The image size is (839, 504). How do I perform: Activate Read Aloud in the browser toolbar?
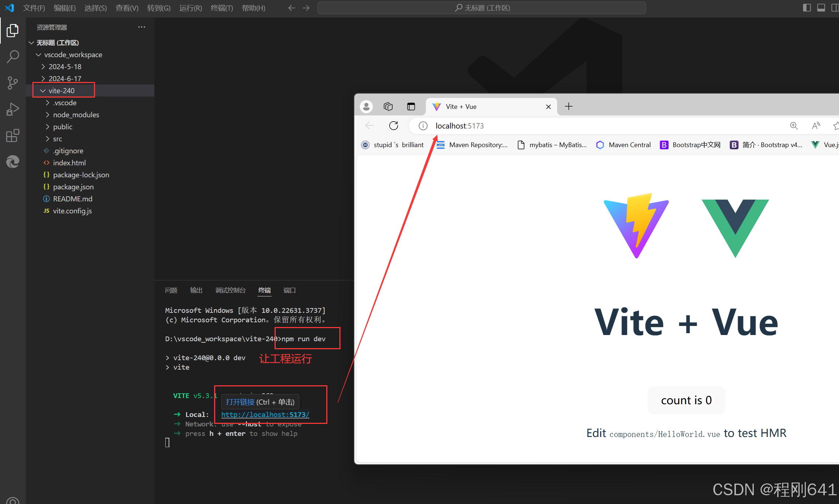[x=816, y=125]
